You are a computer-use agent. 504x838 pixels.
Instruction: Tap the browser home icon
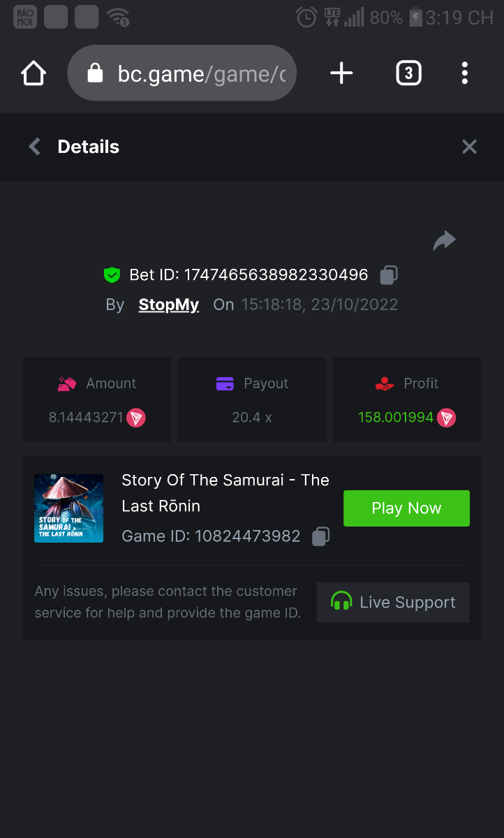click(34, 73)
